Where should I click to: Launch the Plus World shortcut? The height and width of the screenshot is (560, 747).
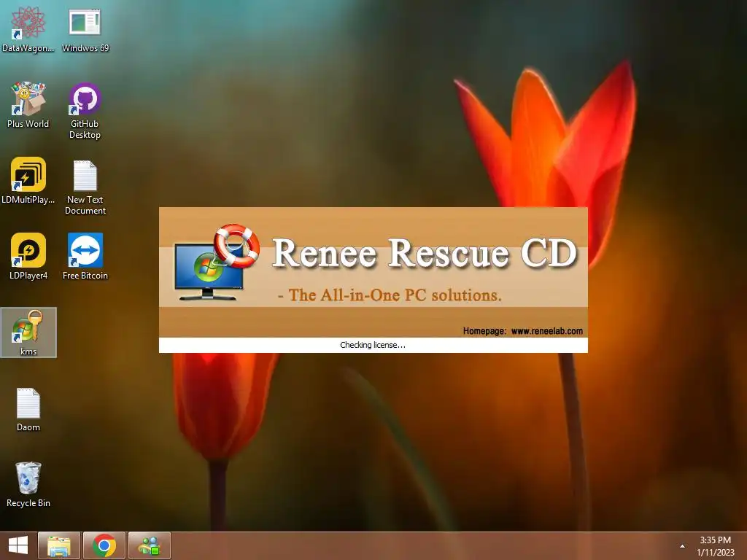(28, 105)
